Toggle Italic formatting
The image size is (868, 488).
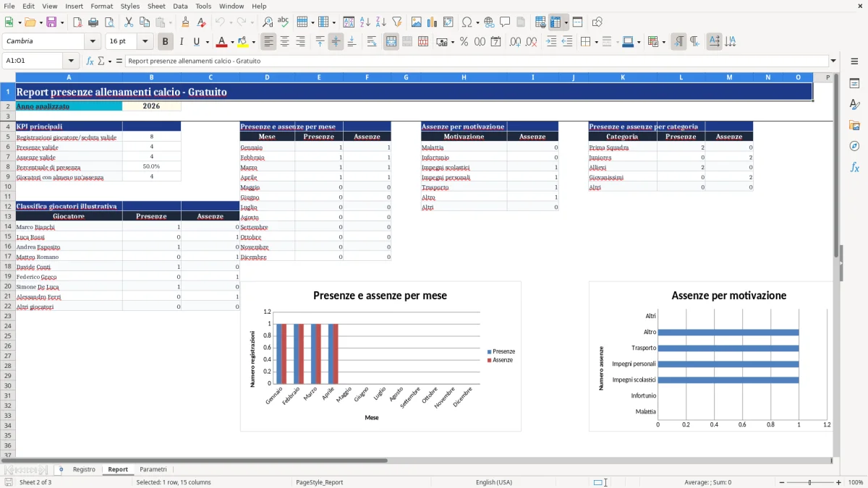coord(182,42)
